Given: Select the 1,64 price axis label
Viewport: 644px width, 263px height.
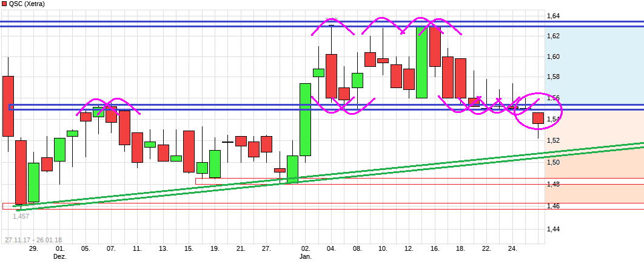Looking at the screenshot, I should [553, 16].
